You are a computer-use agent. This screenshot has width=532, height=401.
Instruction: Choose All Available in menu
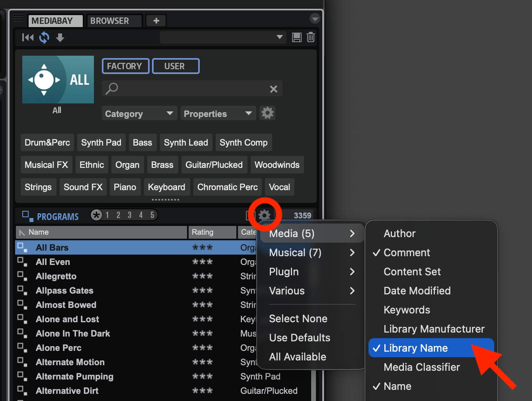(312, 357)
